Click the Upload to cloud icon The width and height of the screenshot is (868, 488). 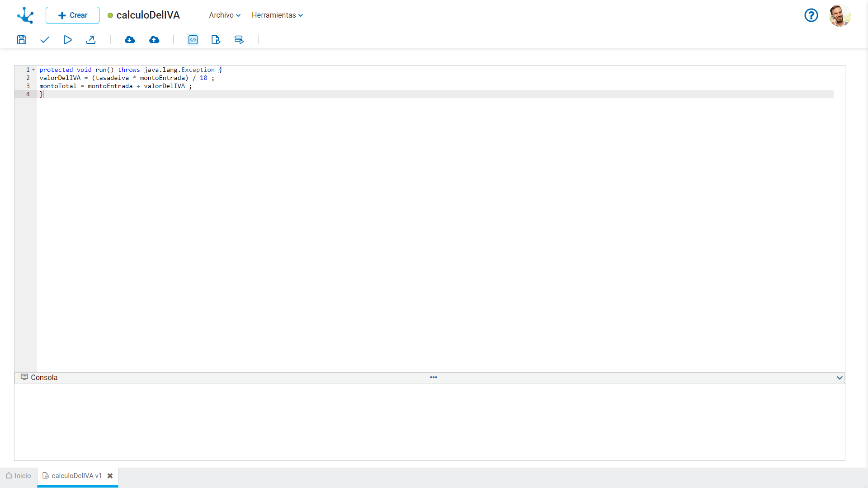tap(154, 39)
